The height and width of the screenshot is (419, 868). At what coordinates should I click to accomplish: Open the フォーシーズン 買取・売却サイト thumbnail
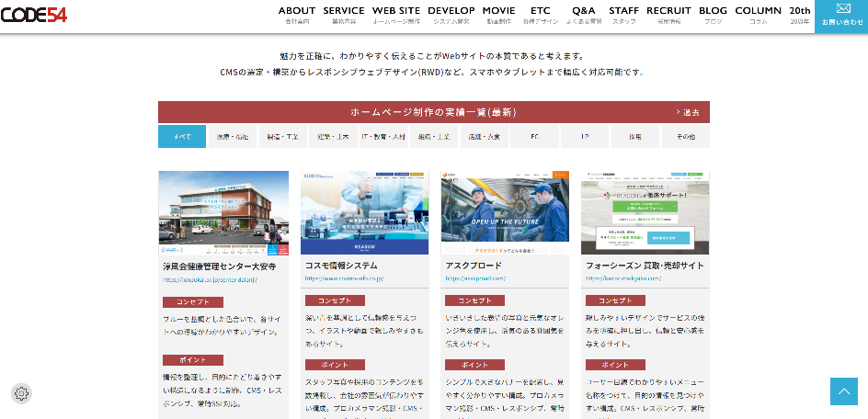pos(645,212)
